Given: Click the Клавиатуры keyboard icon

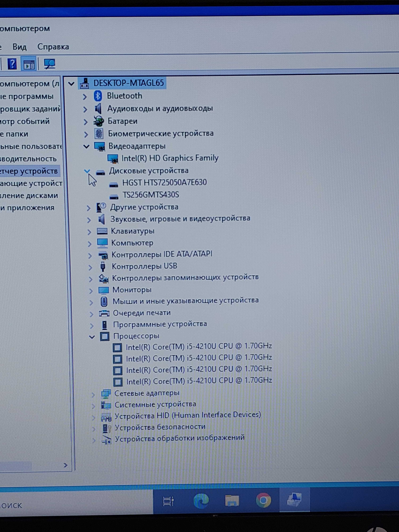Looking at the screenshot, I should [102, 231].
